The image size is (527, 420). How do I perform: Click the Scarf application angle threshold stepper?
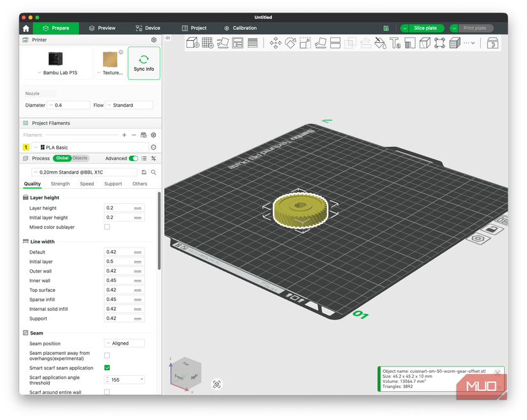pos(107,380)
